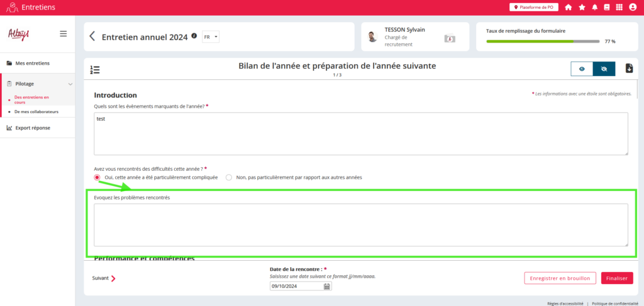Image resolution: width=644 pixels, height=306 pixels.
Task: Click the info icon beside Entretien annuel 2024
Action: click(194, 36)
